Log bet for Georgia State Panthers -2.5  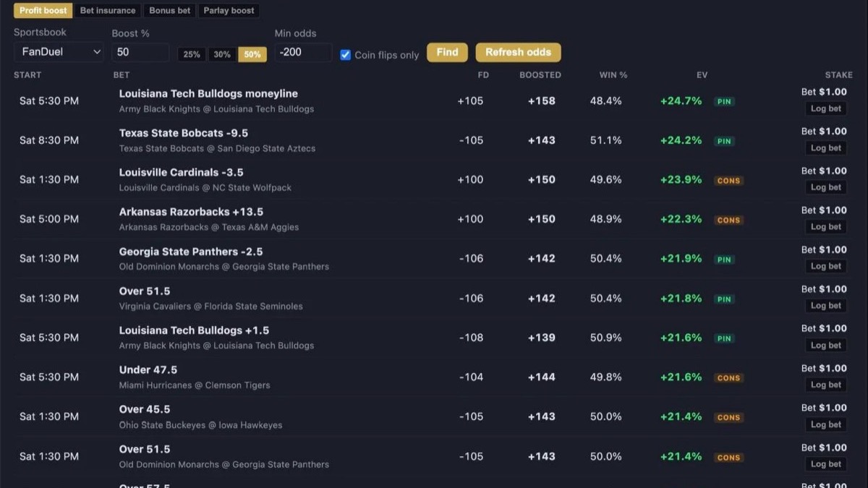tap(825, 266)
